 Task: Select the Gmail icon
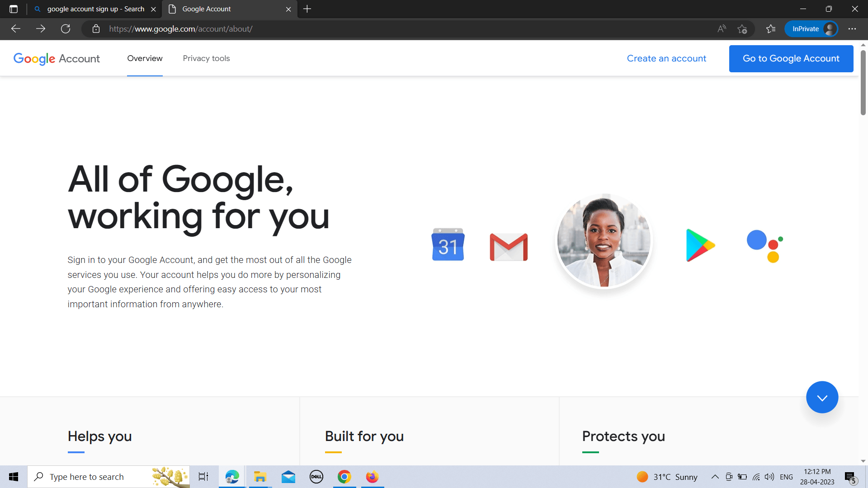click(508, 246)
